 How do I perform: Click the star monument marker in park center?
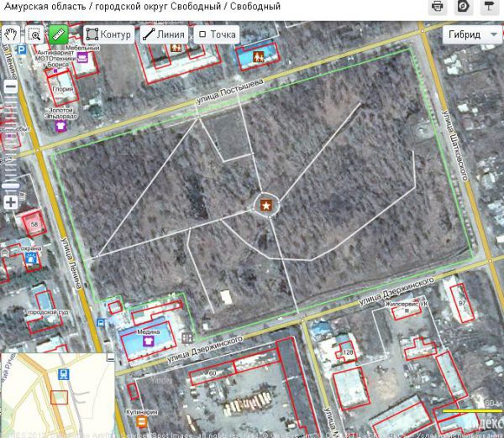point(265,205)
